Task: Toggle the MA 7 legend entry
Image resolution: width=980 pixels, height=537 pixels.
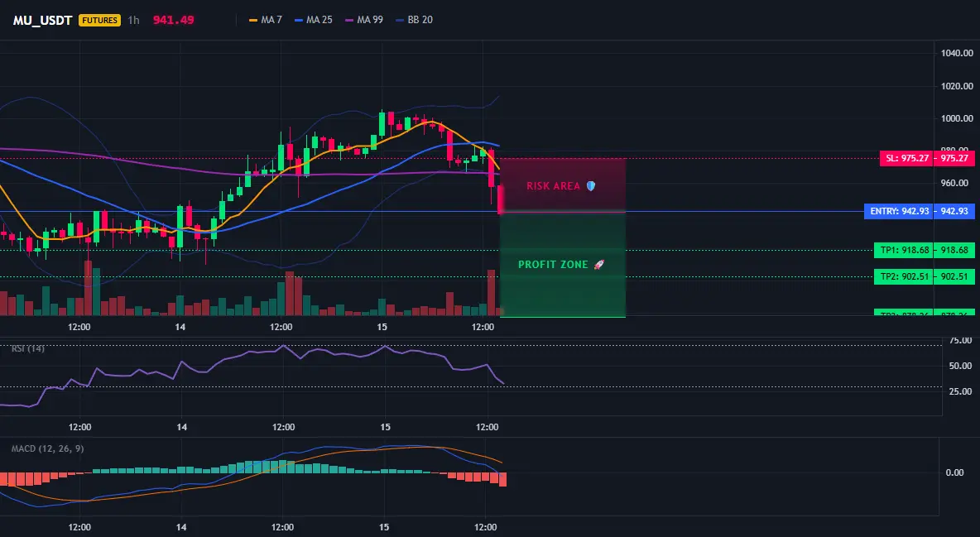Action: pos(266,20)
